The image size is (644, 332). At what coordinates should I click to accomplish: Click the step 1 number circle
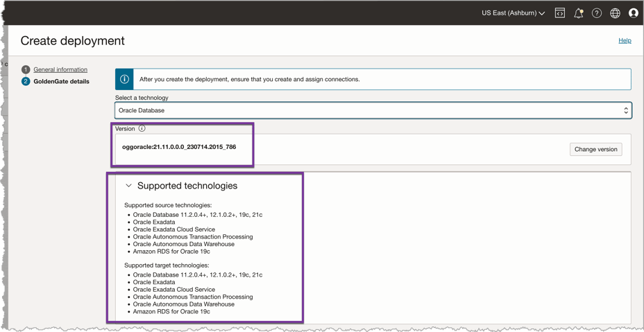(26, 70)
